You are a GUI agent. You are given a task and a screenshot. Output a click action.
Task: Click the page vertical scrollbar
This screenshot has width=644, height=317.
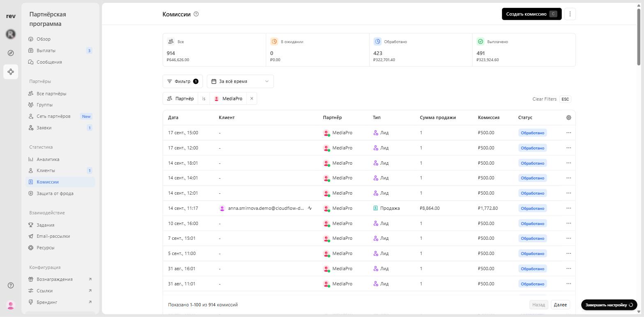click(639, 37)
